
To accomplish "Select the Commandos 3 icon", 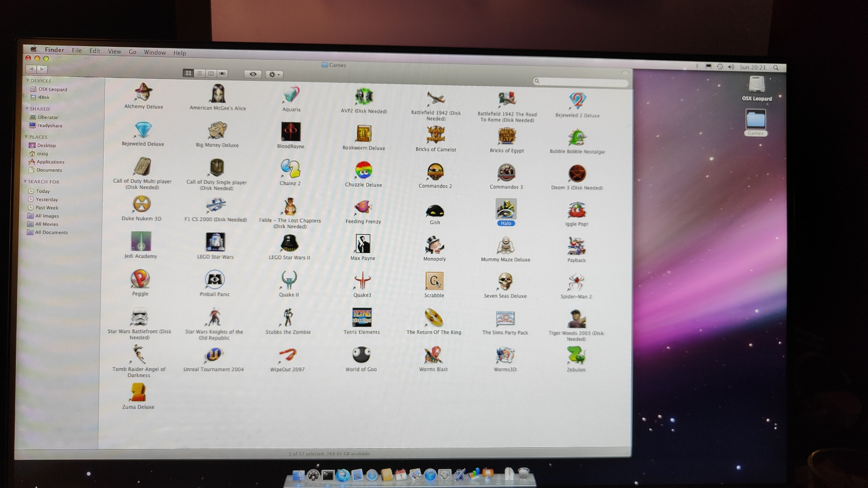I will (x=506, y=173).
